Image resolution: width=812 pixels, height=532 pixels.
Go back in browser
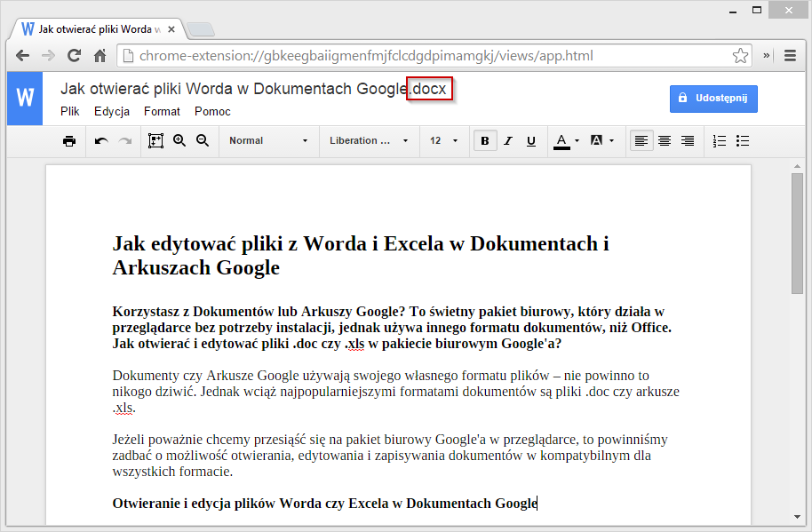click(22, 55)
